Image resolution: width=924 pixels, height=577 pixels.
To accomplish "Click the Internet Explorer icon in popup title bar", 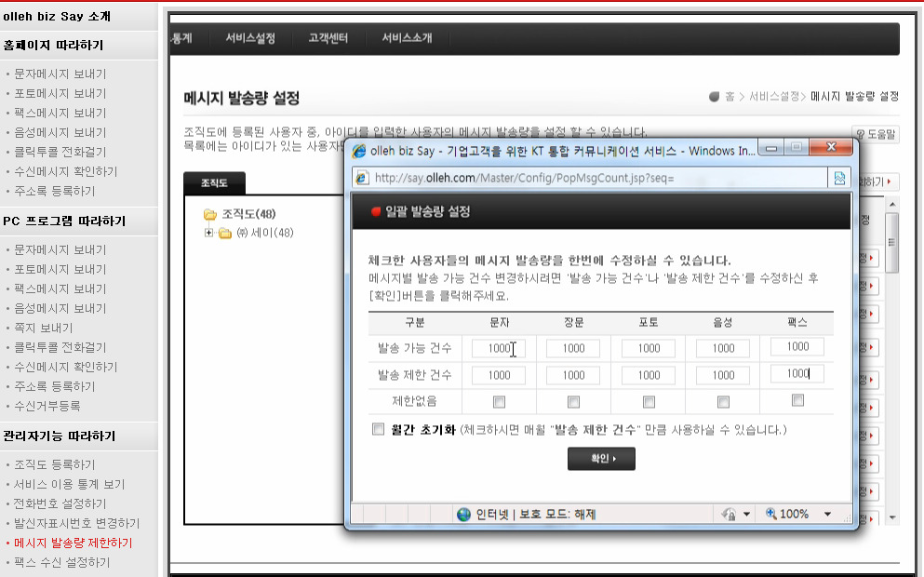I will point(358,151).
